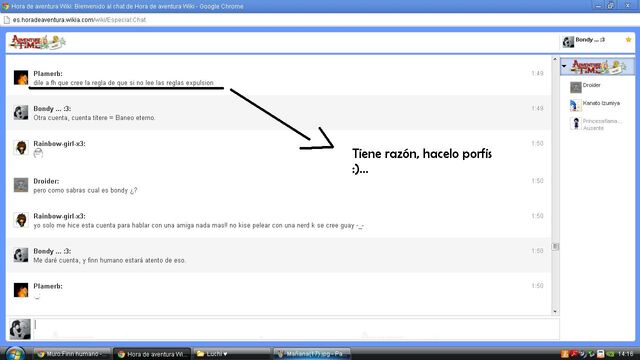Click the chat message input field
Image resolution: width=640 pixels, height=360 pixels.
click(x=296, y=329)
